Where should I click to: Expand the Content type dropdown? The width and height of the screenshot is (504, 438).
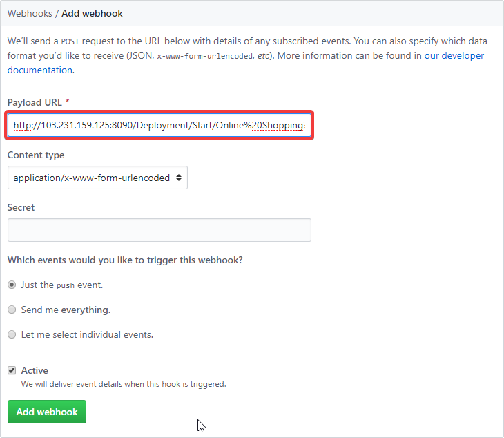97,178
